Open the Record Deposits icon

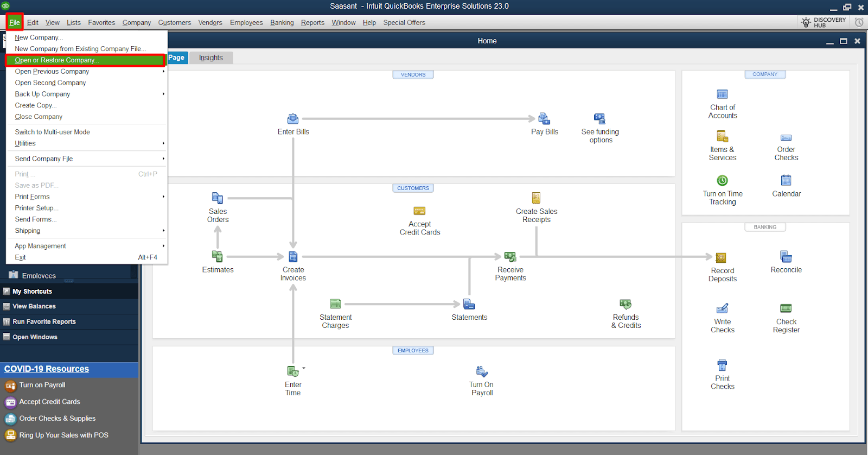[721, 257]
